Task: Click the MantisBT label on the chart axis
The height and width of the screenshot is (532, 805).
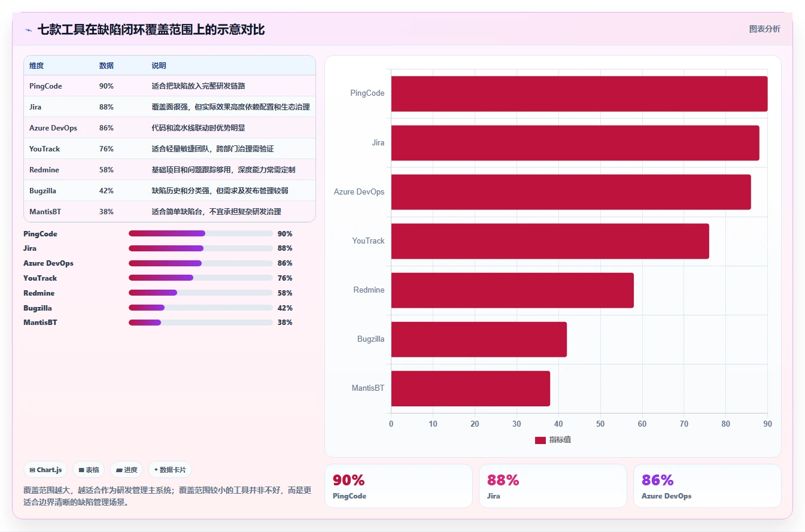Action: (x=368, y=388)
